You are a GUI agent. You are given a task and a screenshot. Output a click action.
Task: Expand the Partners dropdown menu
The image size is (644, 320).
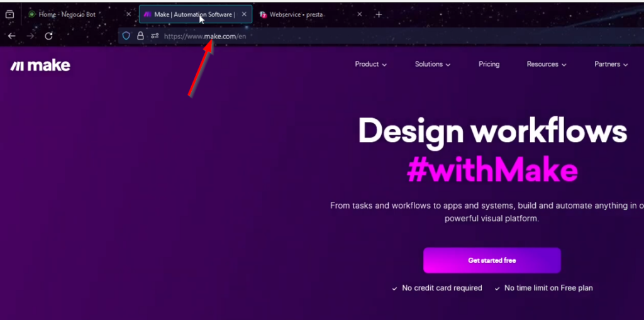pos(611,65)
